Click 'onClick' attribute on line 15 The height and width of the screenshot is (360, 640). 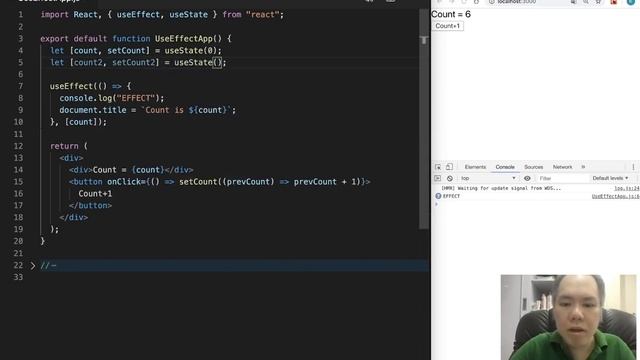tap(124, 182)
